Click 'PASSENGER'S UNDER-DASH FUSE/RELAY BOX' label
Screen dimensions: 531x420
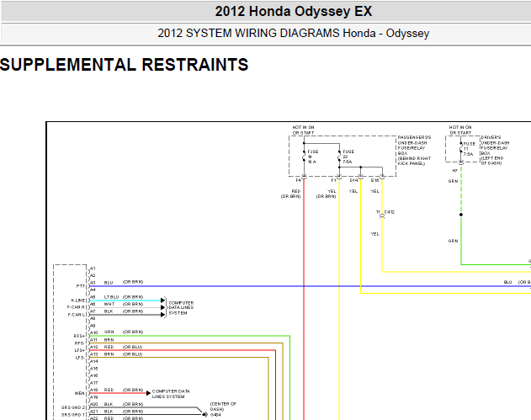point(414,151)
